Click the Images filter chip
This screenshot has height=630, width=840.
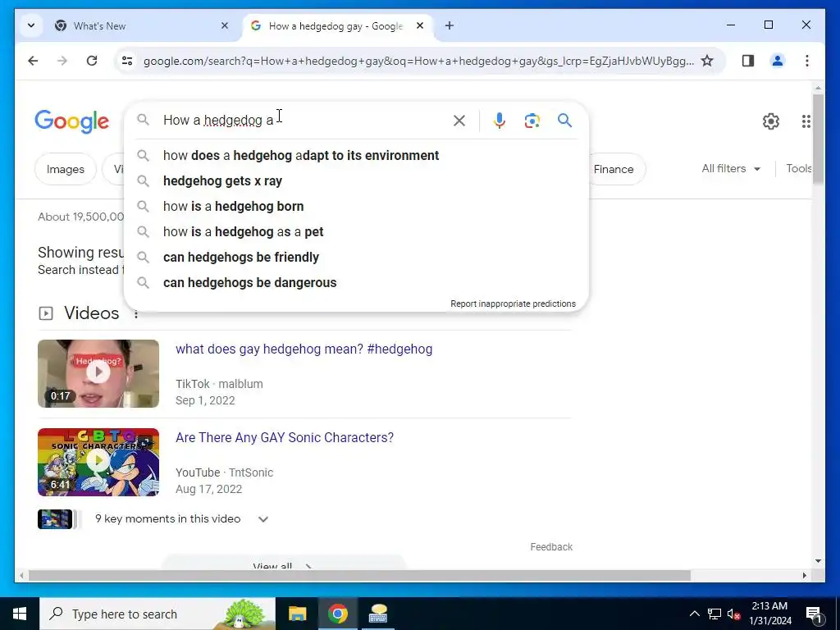pyautogui.click(x=66, y=169)
